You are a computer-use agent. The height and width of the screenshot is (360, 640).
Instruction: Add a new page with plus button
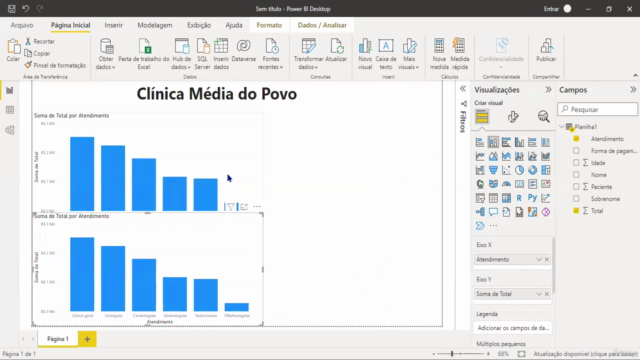click(x=87, y=339)
